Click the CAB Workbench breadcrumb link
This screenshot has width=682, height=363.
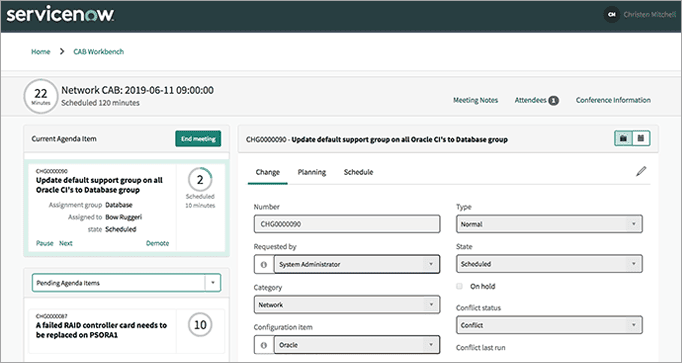(x=98, y=51)
